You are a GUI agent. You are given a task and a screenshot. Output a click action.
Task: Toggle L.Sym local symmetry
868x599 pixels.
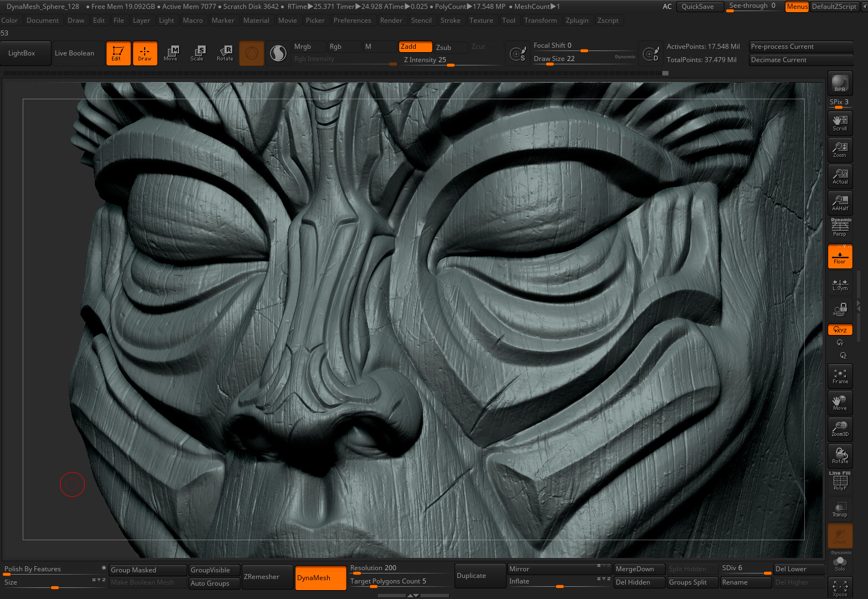pyautogui.click(x=840, y=285)
